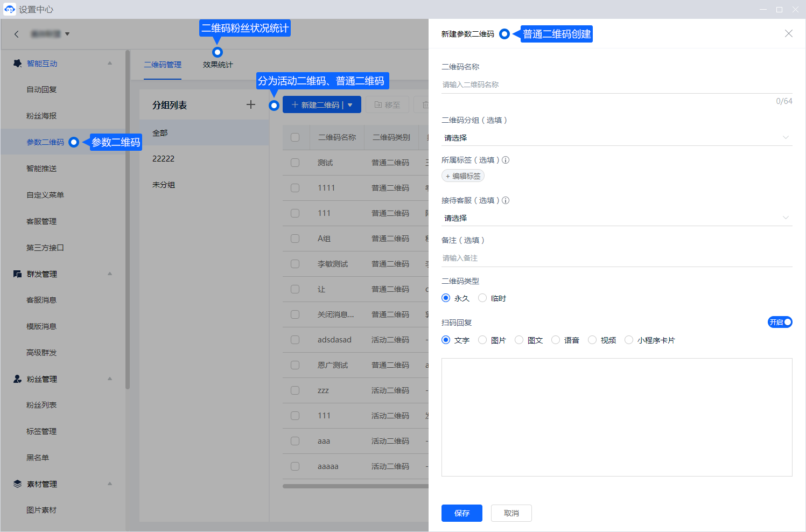The width and height of the screenshot is (806, 532).
Task: Click the 保存 button
Action: coord(461,513)
